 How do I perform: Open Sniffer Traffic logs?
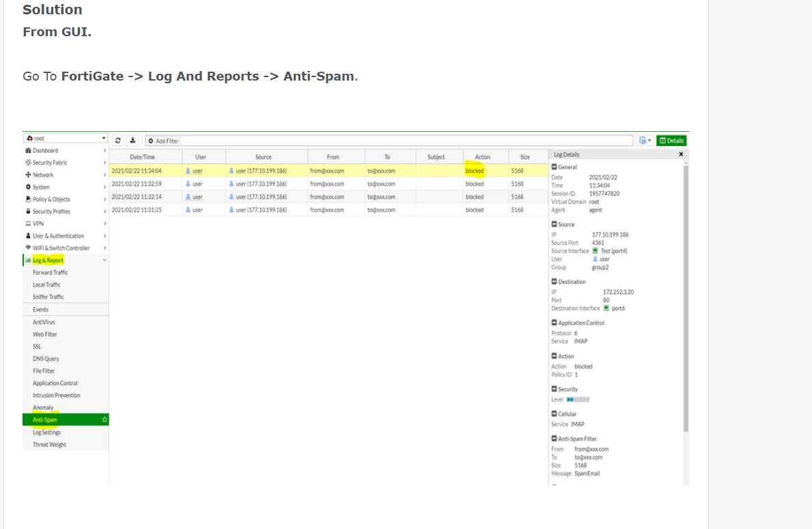click(48, 297)
